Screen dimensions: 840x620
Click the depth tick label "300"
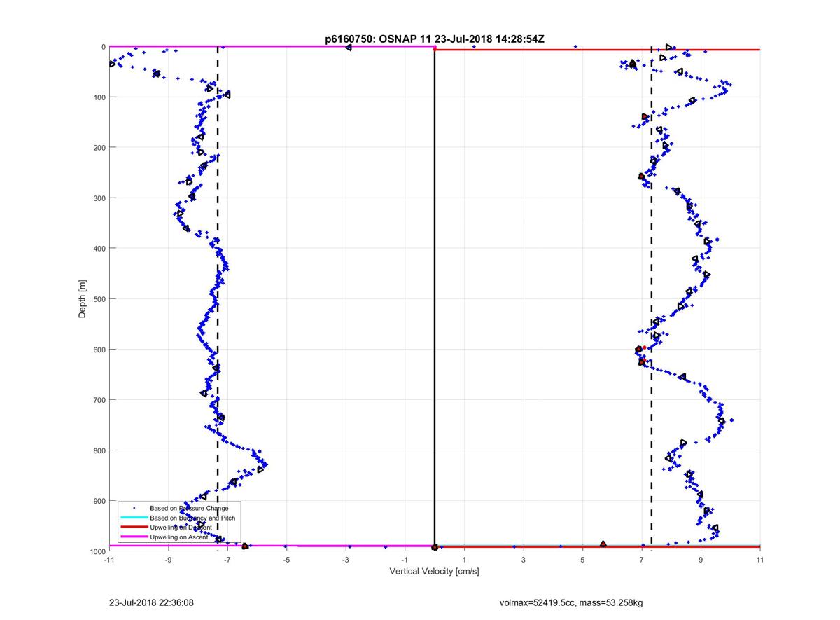click(x=99, y=198)
